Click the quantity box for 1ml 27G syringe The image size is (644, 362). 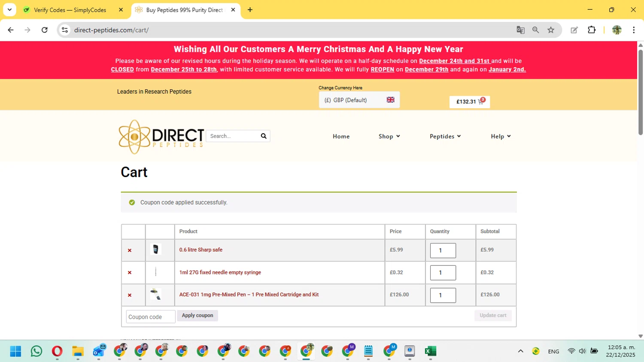point(443,273)
